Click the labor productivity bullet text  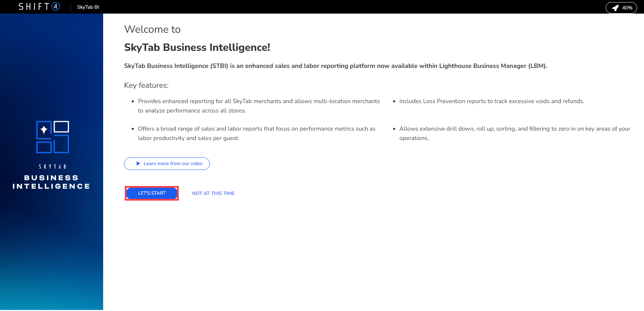(256, 133)
